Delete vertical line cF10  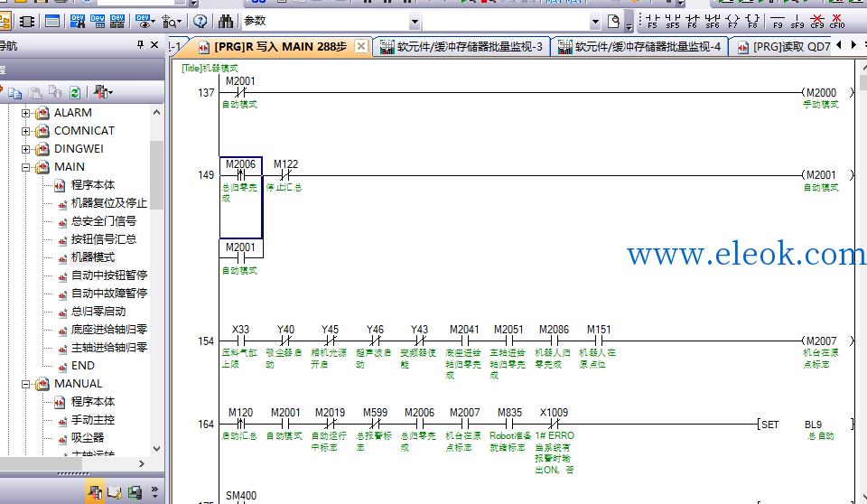click(837, 21)
